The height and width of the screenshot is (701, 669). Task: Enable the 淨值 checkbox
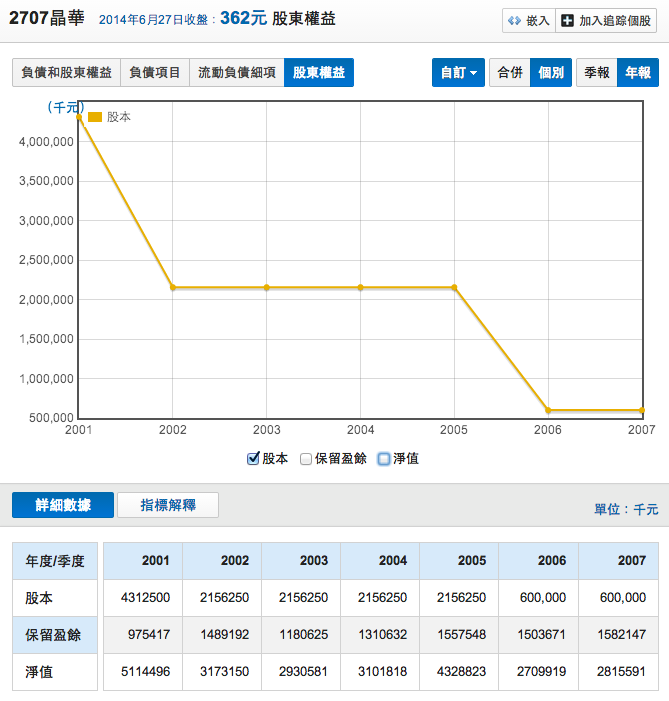coord(384,458)
